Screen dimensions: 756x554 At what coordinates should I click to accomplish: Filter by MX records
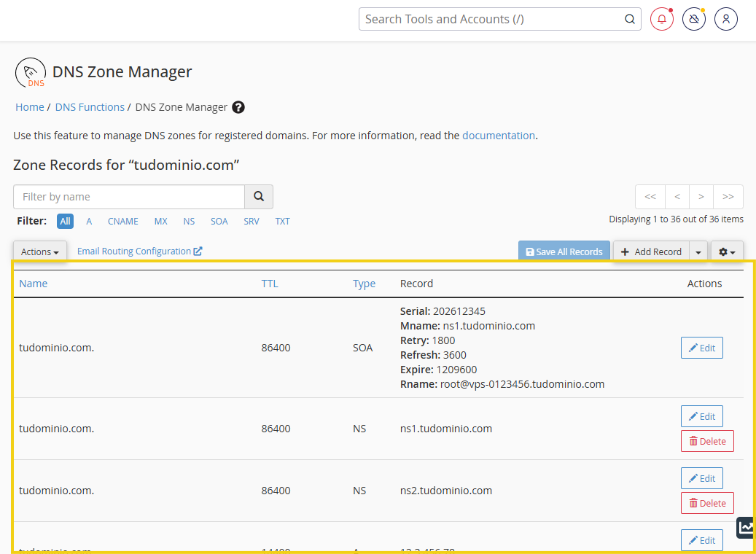pos(160,222)
